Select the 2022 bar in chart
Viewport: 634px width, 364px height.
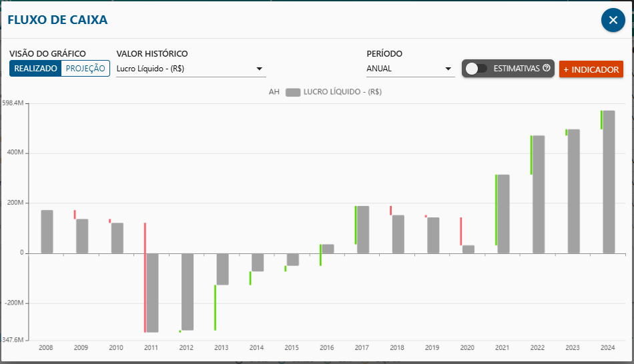(538, 194)
